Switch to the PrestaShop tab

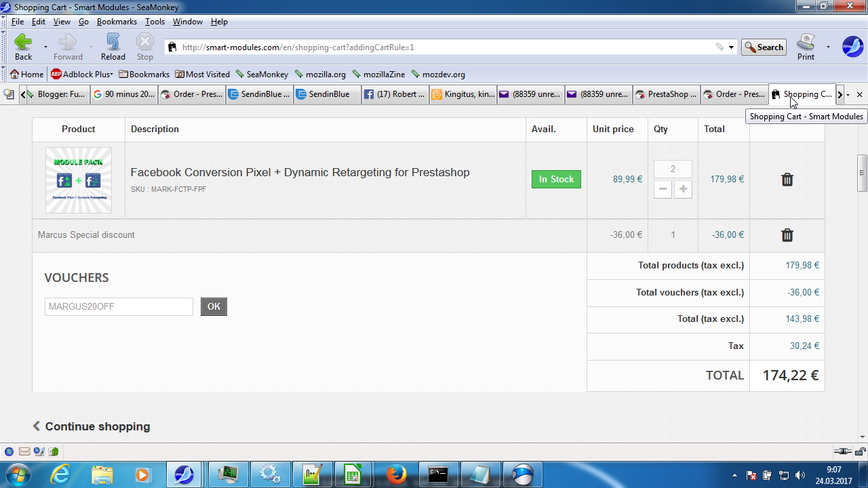click(x=667, y=94)
